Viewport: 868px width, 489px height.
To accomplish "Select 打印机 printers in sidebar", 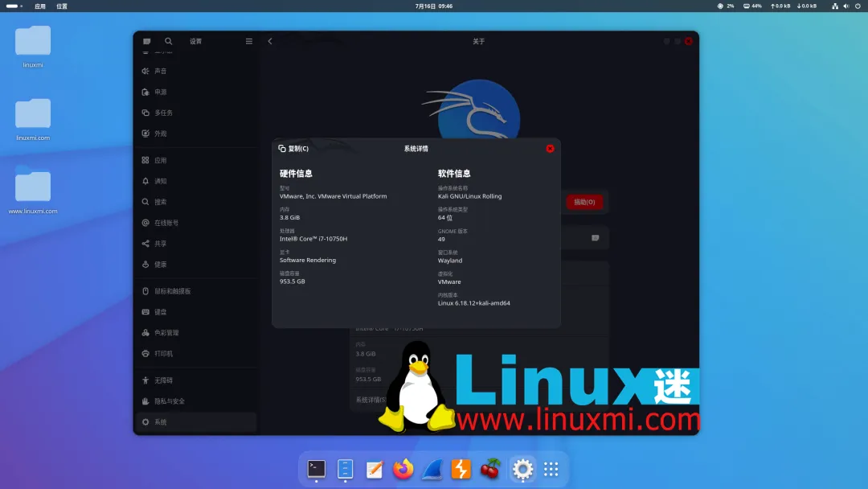I will coord(196,353).
